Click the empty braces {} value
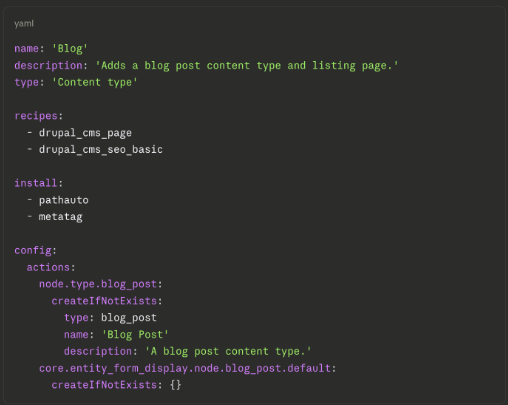508x405 pixels. [176, 385]
